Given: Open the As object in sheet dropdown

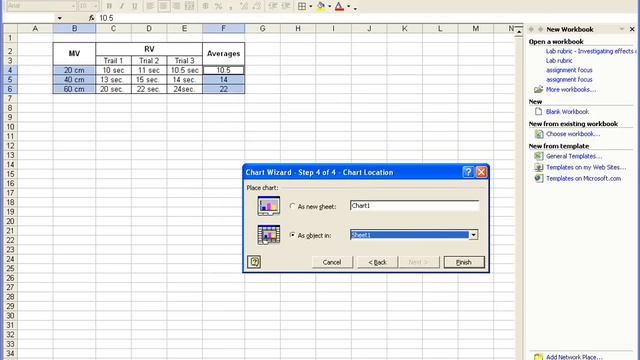Looking at the screenshot, I should pyautogui.click(x=473, y=235).
